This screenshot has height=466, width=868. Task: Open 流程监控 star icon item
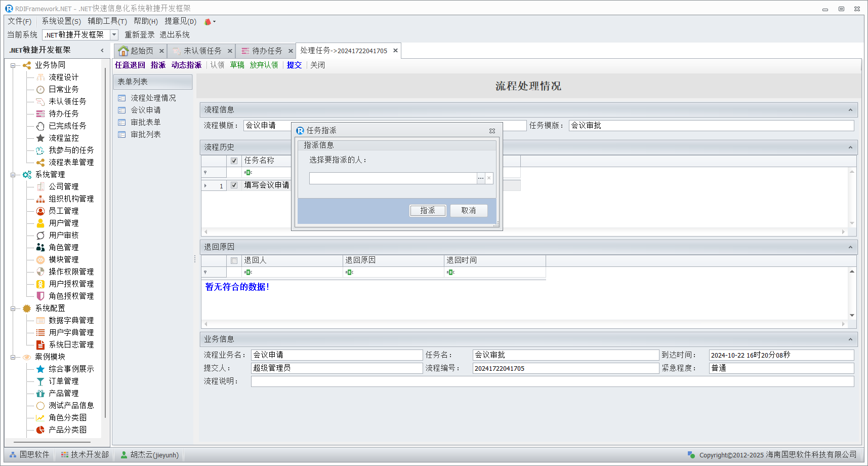coord(40,138)
